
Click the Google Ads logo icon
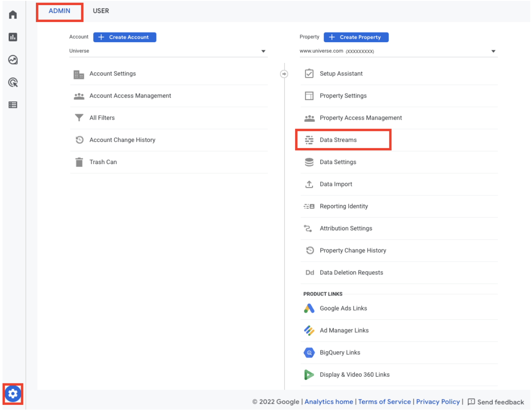(x=309, y=309)
